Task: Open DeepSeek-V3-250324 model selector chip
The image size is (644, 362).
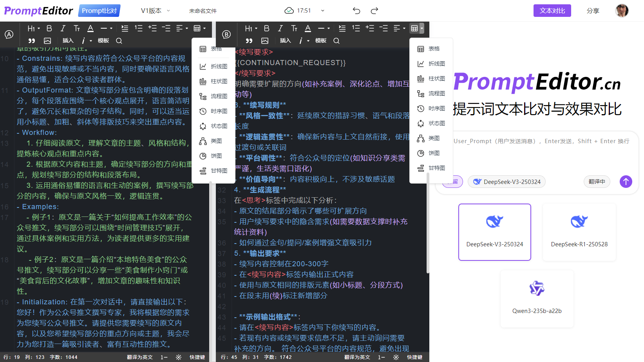Action: coord(507,182)
